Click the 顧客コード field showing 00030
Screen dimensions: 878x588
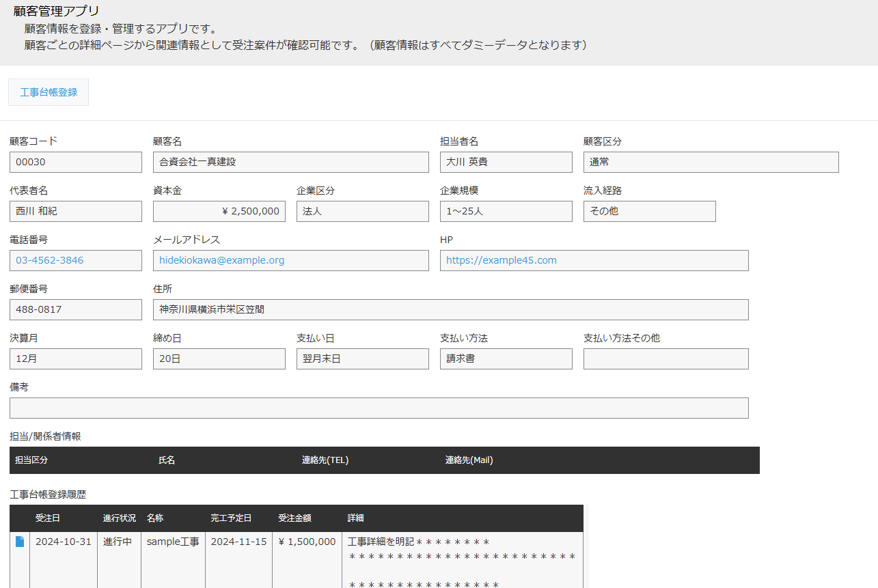pos(76,162)
